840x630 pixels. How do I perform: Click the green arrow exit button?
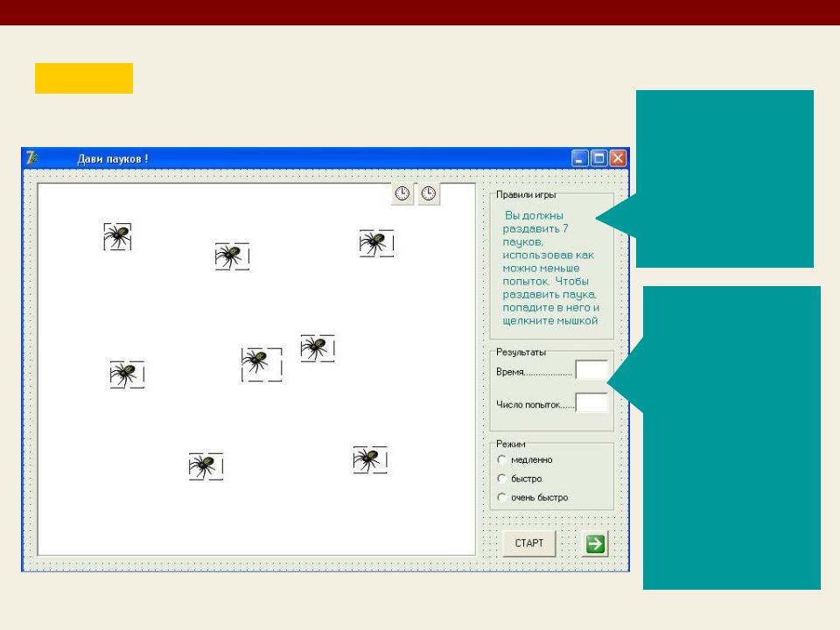point(595,543)
